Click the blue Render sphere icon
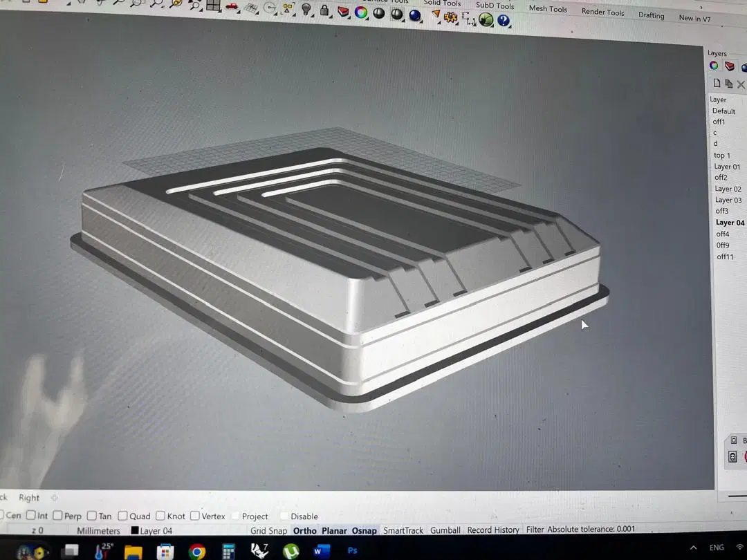This screenshot has height=560, width=747. point(415,15)
